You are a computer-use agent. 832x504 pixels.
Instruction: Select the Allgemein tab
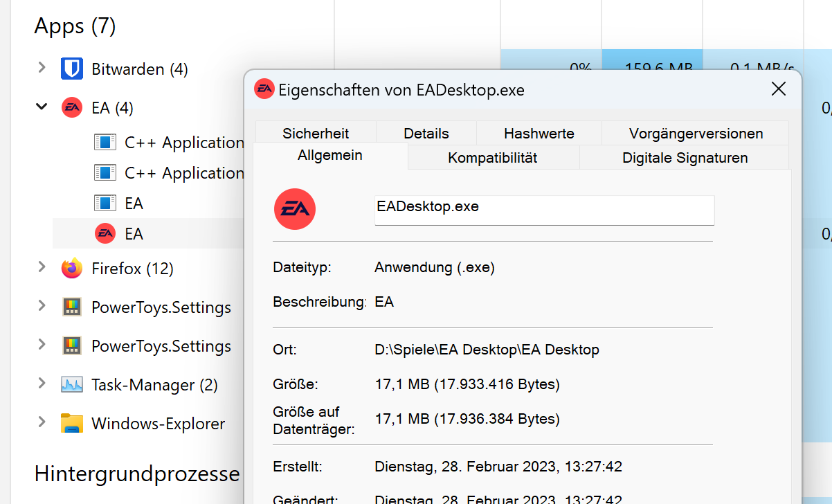pos(330,155)
